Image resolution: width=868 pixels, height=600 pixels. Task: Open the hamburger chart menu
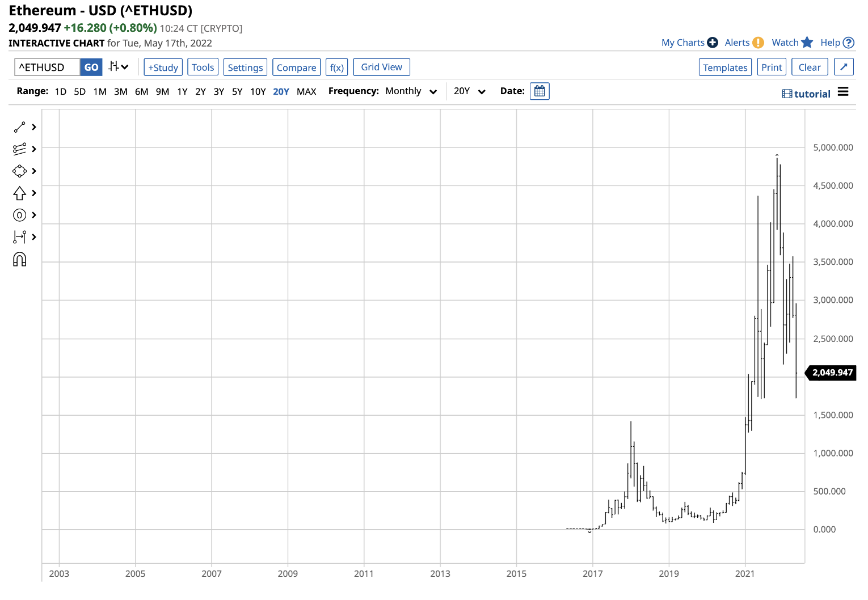coord(843,92)
